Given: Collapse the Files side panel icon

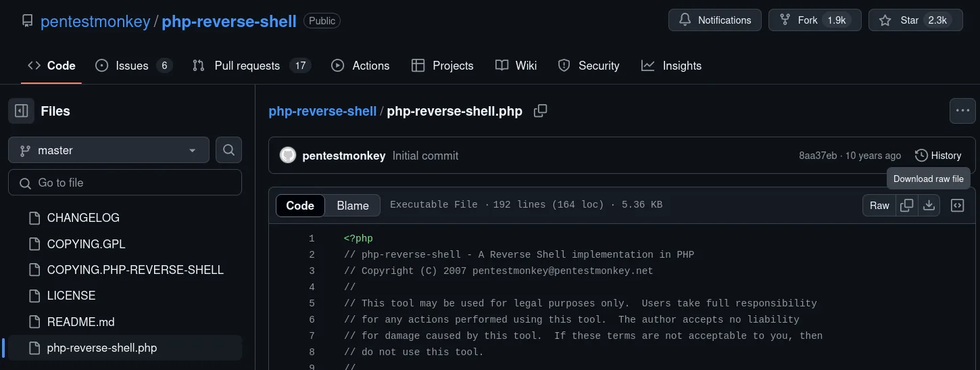Looking at the screenshot, I should tap(21, 111).
